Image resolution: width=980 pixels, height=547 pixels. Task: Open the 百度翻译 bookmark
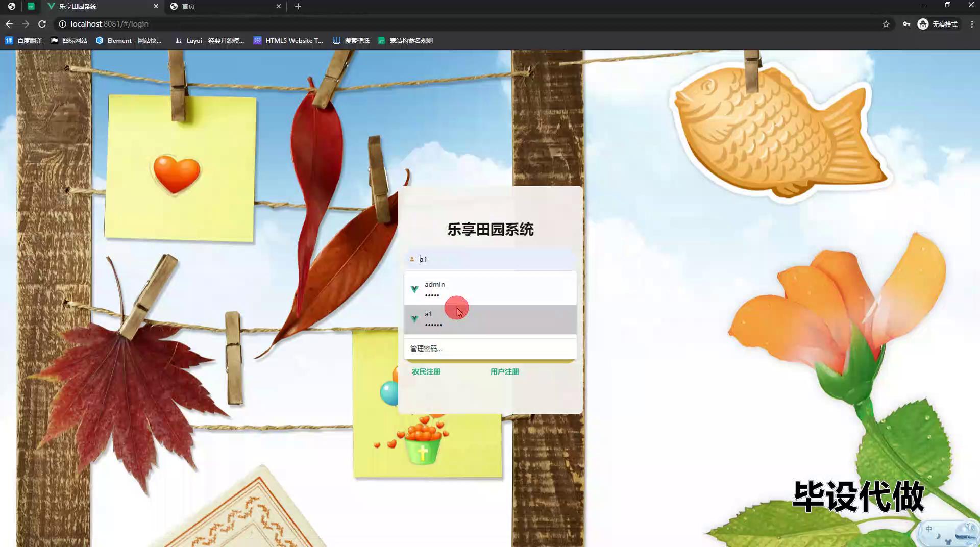[x=24, y=40]
